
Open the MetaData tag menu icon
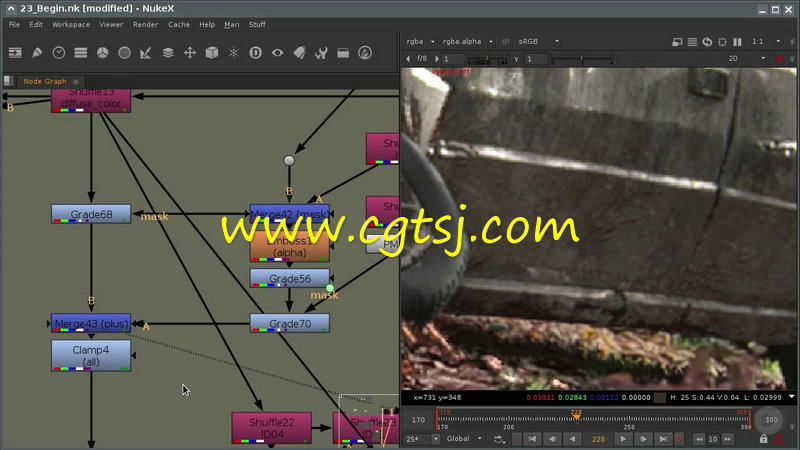(299, 53)
